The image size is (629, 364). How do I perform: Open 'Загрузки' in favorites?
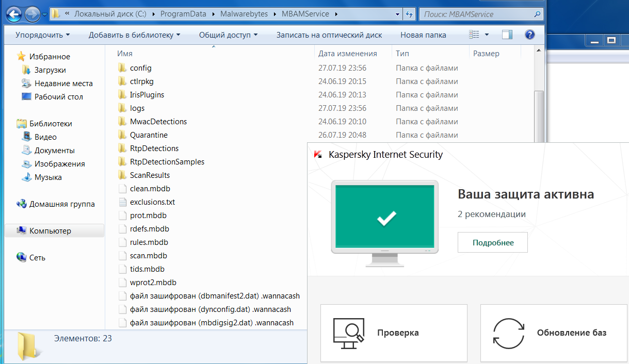point(50,70)
